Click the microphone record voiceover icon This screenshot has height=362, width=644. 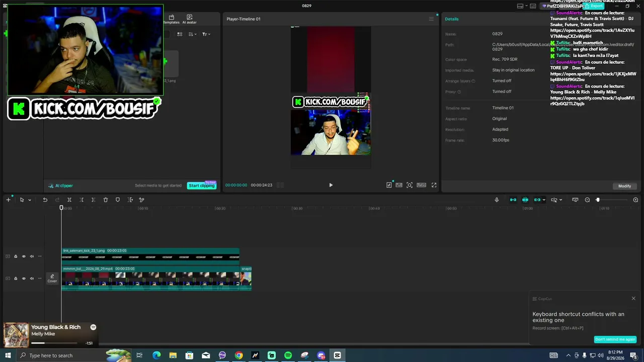[497, 200]
